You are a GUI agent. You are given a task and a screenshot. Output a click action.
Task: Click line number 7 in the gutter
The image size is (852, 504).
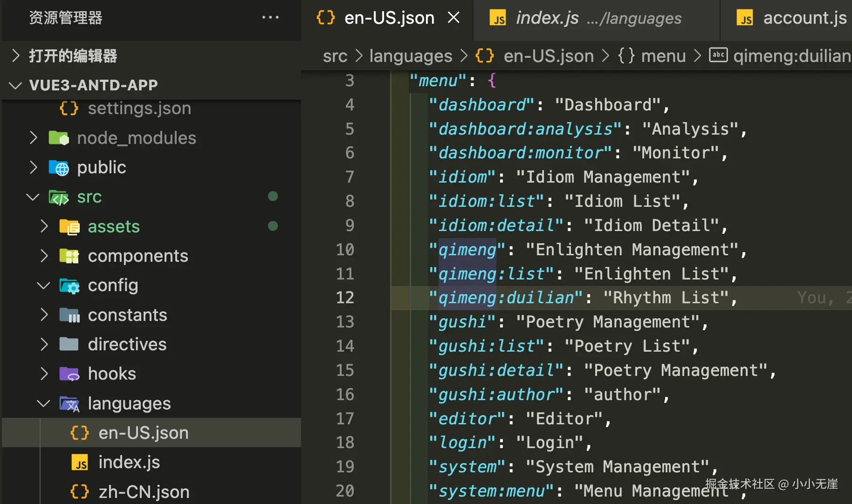point(350,177)
